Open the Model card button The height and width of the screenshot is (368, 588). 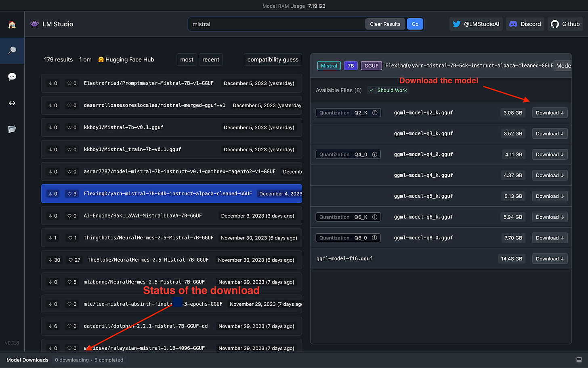coord(563,66)
